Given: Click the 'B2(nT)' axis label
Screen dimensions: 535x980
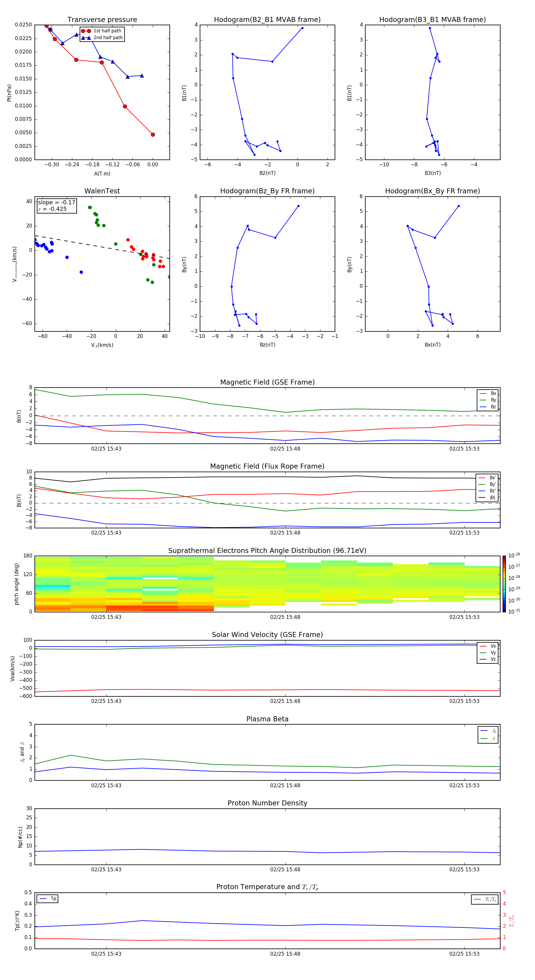Looking at the screenshot, I should click(x=267, y=173).
